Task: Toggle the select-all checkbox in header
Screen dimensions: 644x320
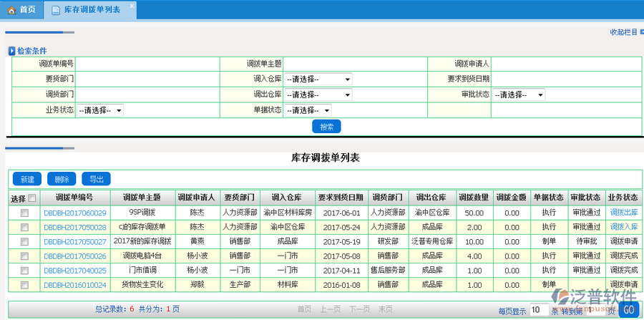Action: [x=31, y=198]
